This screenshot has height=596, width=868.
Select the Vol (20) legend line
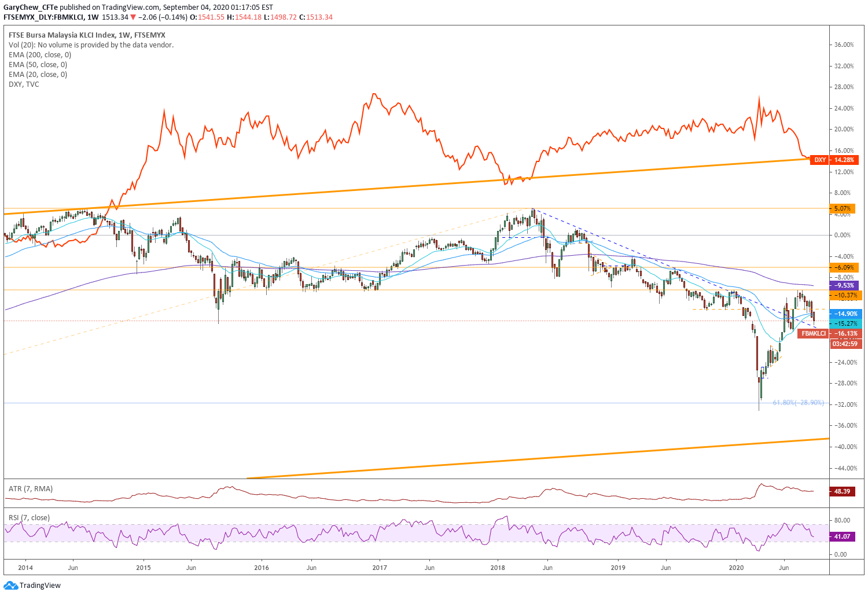[x=91, y=45]
